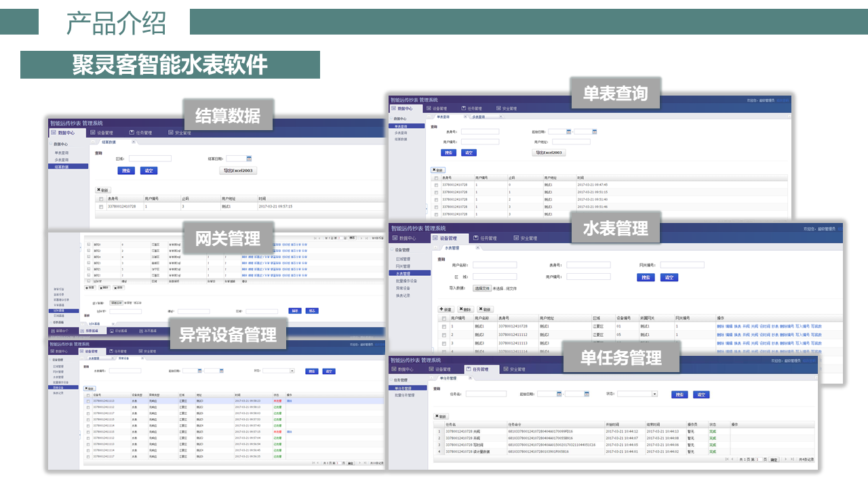Click 搜索 button in 结算数据 window
868x488 pixels.
pos(125,171)
